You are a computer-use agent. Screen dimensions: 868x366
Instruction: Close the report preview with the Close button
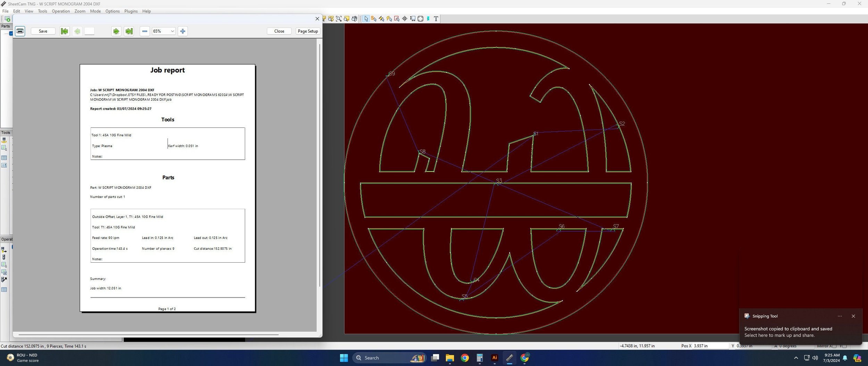pyautogui.click(x=279, y=31)
